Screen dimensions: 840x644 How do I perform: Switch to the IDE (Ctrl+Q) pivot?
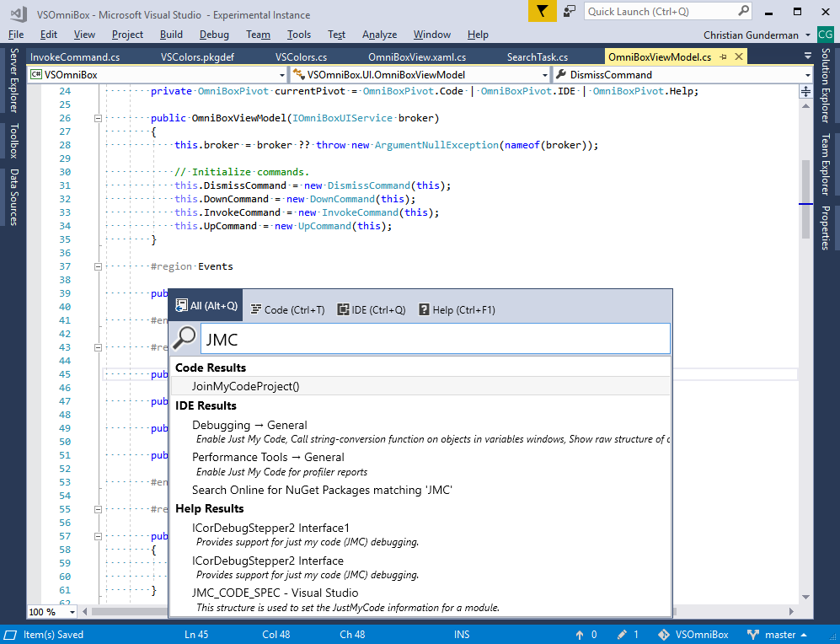tap(372, 309)
